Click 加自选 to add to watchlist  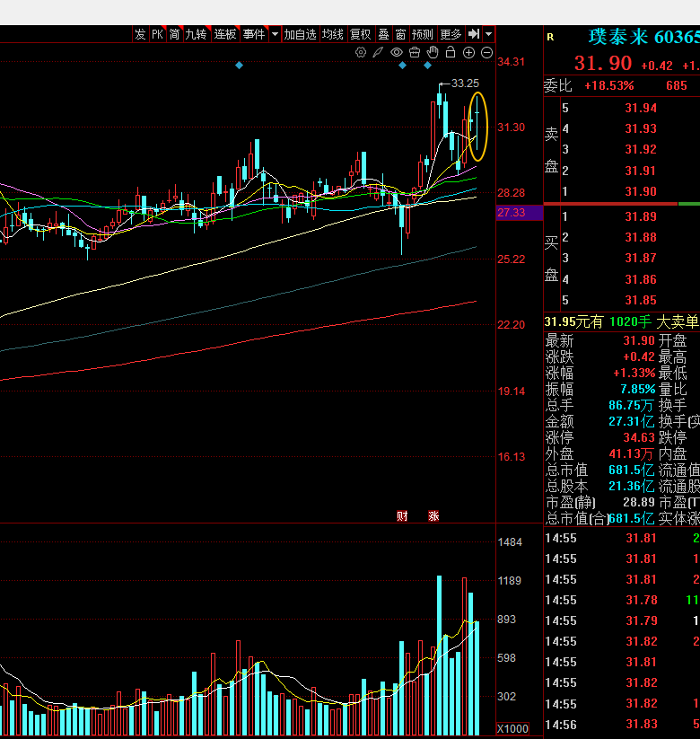(x=300, y=34)
